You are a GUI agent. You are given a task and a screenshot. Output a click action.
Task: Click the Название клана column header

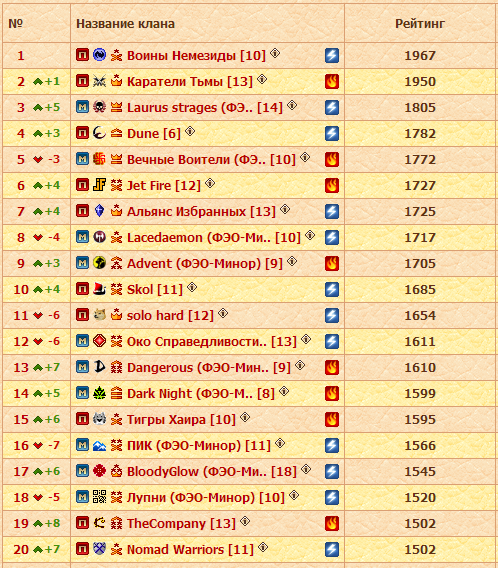[125, 24]
